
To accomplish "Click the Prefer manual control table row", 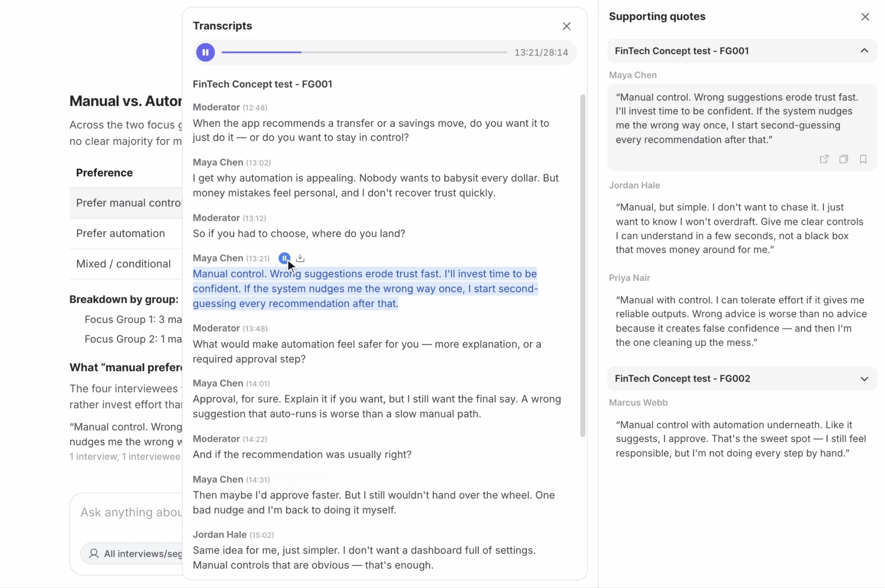I will click(126, 203).
